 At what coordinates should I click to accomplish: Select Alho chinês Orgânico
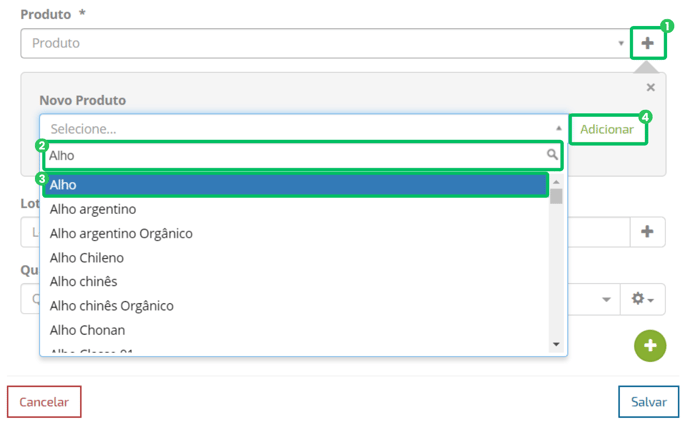(112, 306)
